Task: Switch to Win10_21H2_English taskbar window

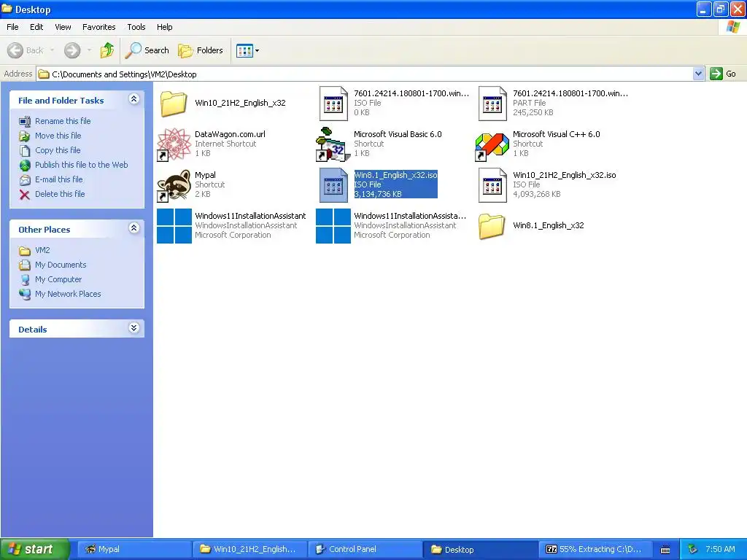Action: tap(250, 549)
